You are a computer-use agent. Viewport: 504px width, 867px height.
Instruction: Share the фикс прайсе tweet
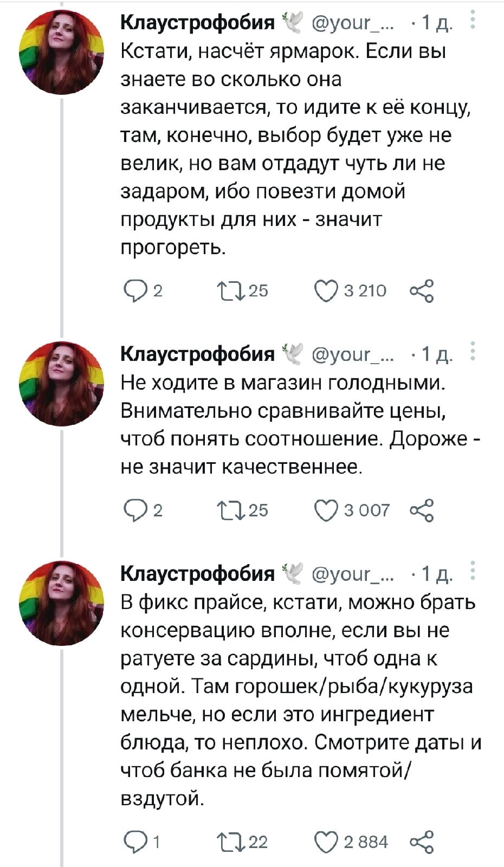(x=422, y=842)
